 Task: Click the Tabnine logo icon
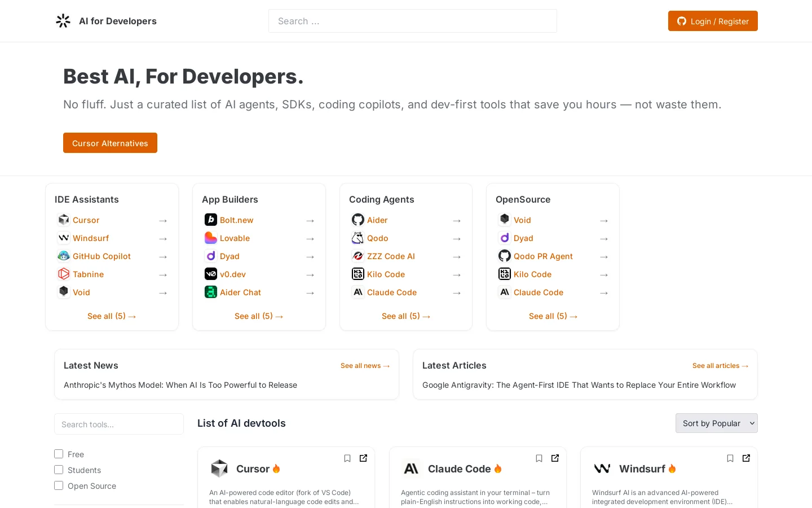point(64,274)
